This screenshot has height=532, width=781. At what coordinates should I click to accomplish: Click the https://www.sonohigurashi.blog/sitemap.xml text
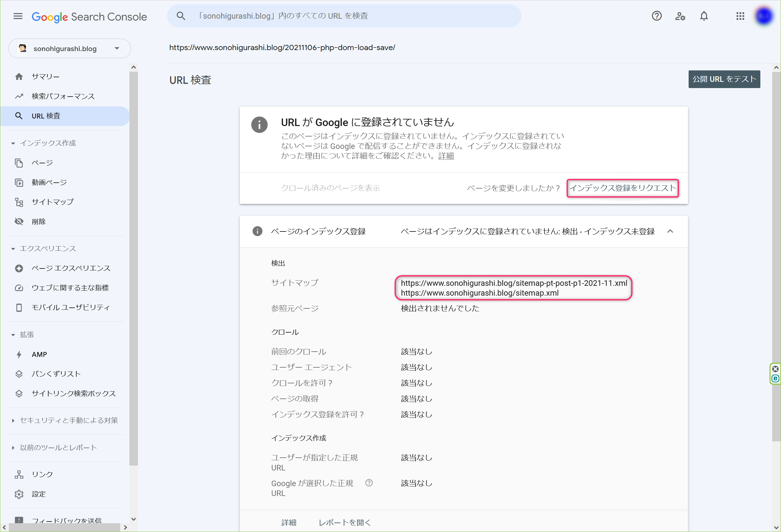480,293
